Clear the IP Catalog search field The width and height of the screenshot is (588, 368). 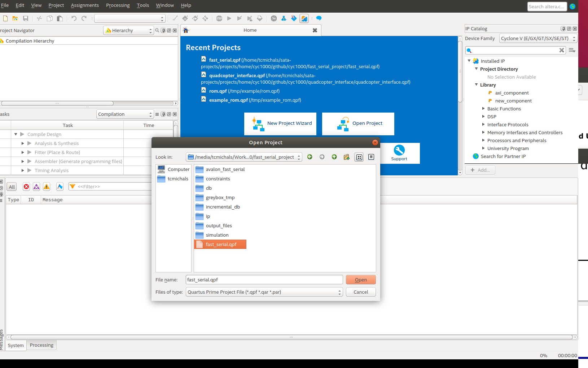click(x=562, y=50)
